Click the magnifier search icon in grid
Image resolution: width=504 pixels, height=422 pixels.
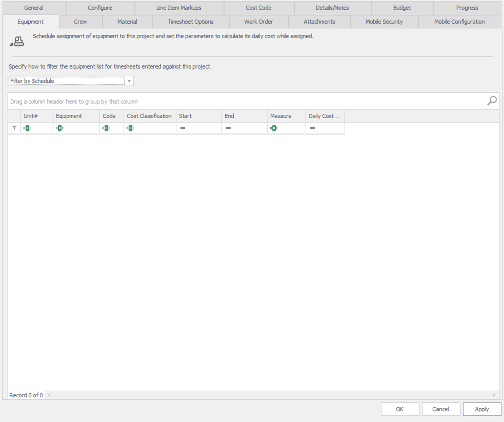coord(492,101)
